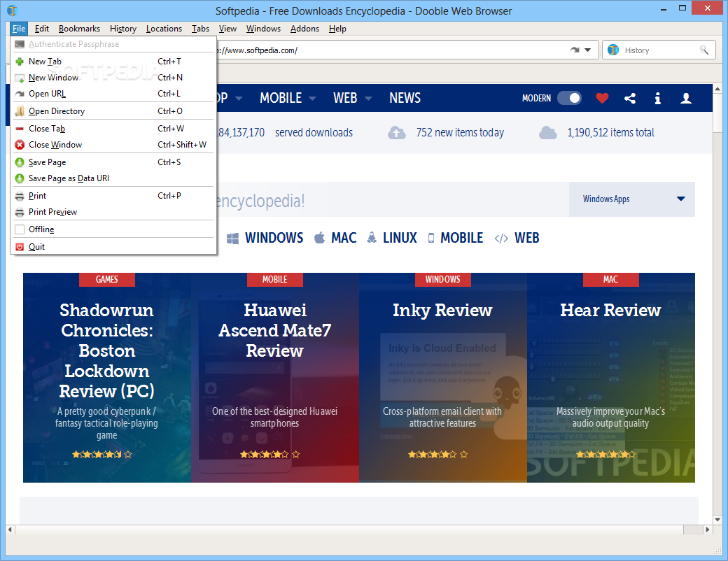Choose Save Page as Data URI
This screenshot has height=561, width=728.
tap(113, 178)
